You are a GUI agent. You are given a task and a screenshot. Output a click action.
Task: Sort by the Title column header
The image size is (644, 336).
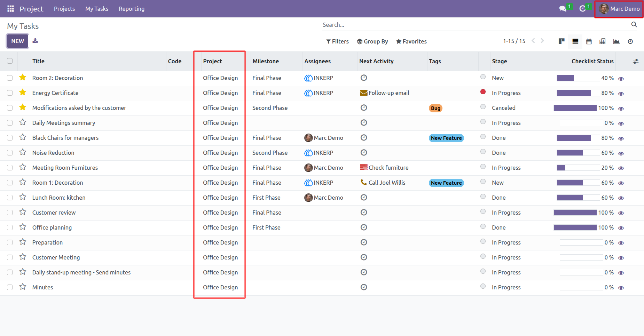pyautogui.click(x=38, y=61)
